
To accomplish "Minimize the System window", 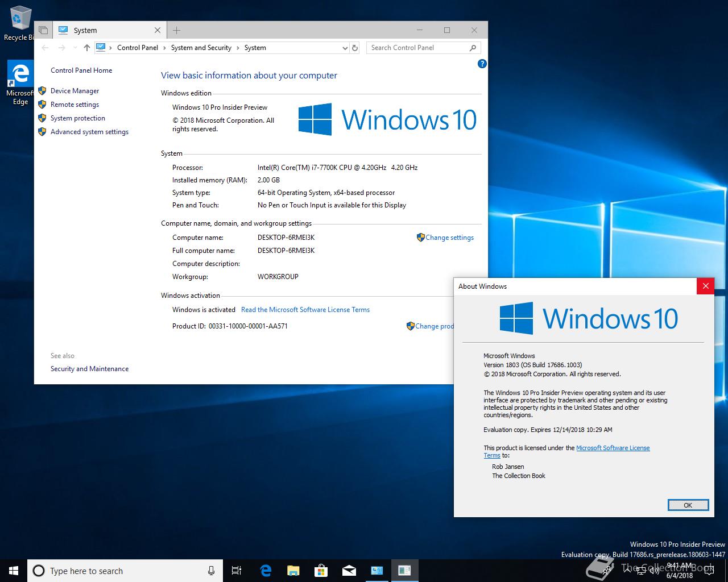I will point(420,30).
